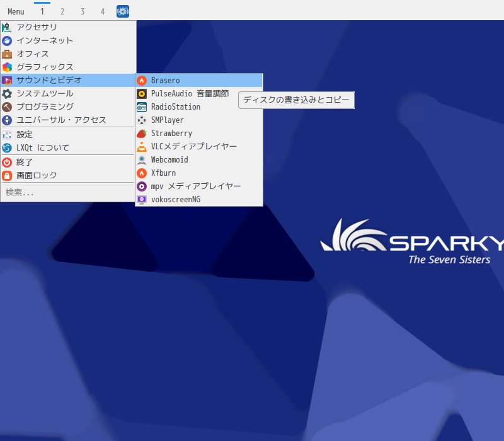Open PulseAudio 音量調節 entry
Screen dimensions: 504x441
click(x=199, y=93)
